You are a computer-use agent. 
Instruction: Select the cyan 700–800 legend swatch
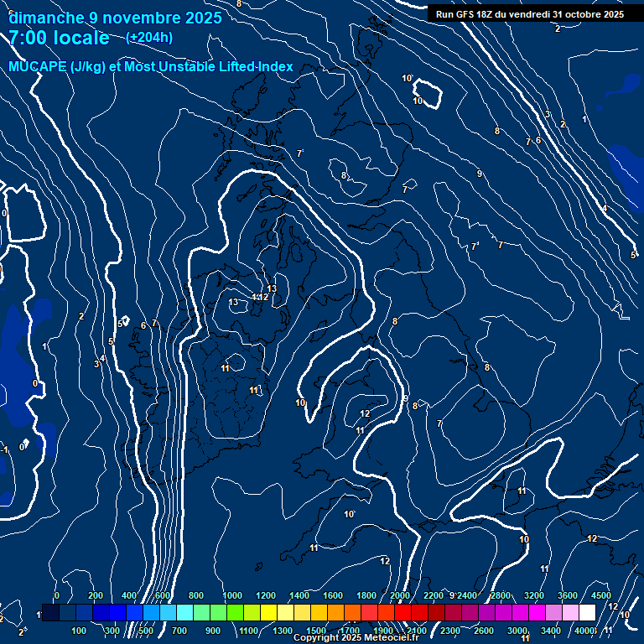(x=185, y=612)
